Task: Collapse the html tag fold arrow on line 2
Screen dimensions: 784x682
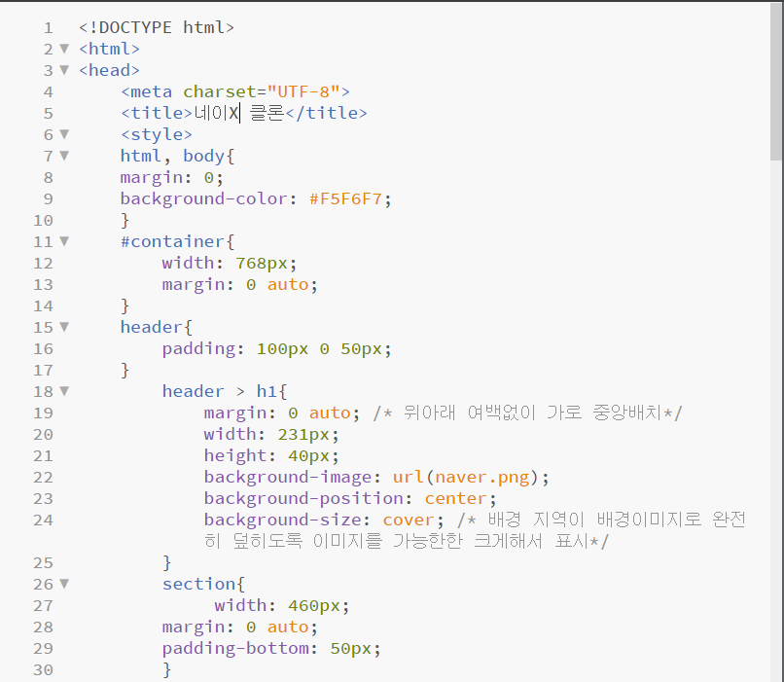Action: (64, 49)
